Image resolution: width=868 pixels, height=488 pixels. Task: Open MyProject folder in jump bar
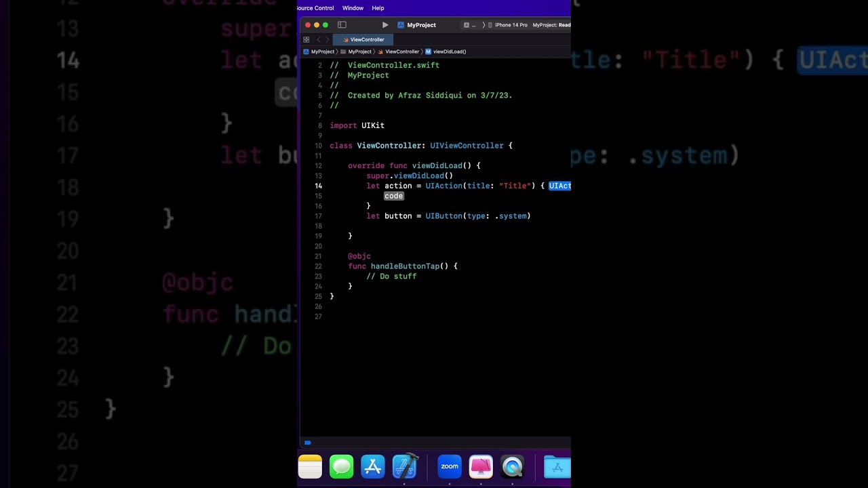click(356, 52)
